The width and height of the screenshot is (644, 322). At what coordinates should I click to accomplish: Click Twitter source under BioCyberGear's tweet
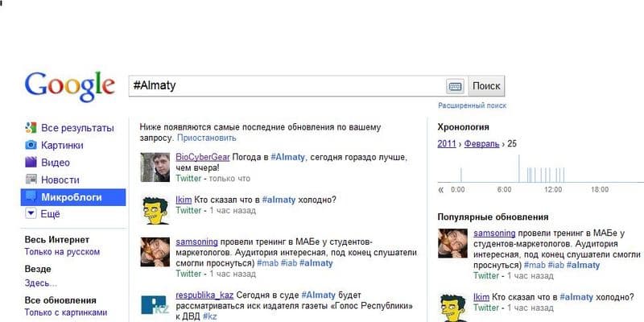(188, 179)
